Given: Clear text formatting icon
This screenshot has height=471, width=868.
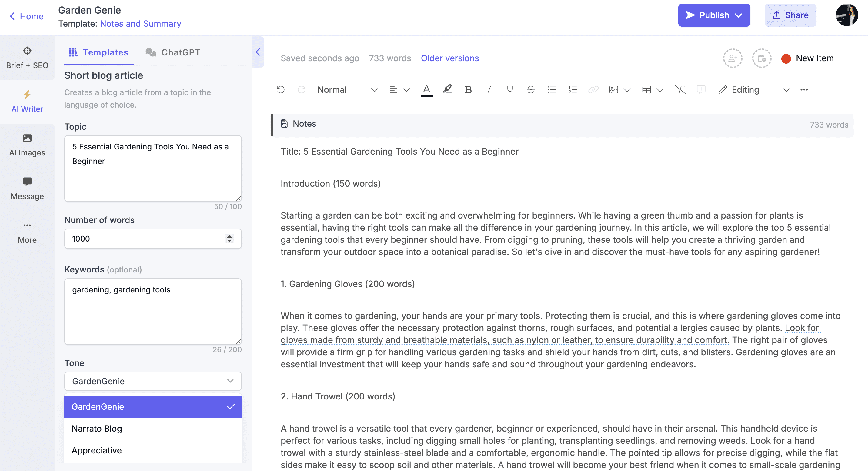Looking at the screenshot, I should click(680, 90).
